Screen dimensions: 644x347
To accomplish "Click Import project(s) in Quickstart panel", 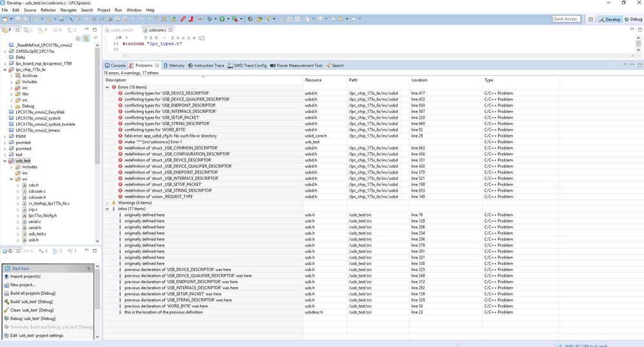I will tap(25, 276).
